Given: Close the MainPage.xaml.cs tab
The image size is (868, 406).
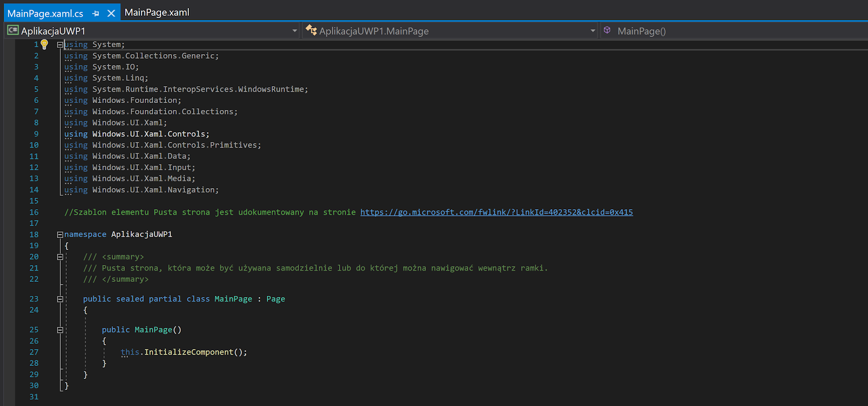Looking at the screenshot, I should (111, 14).
